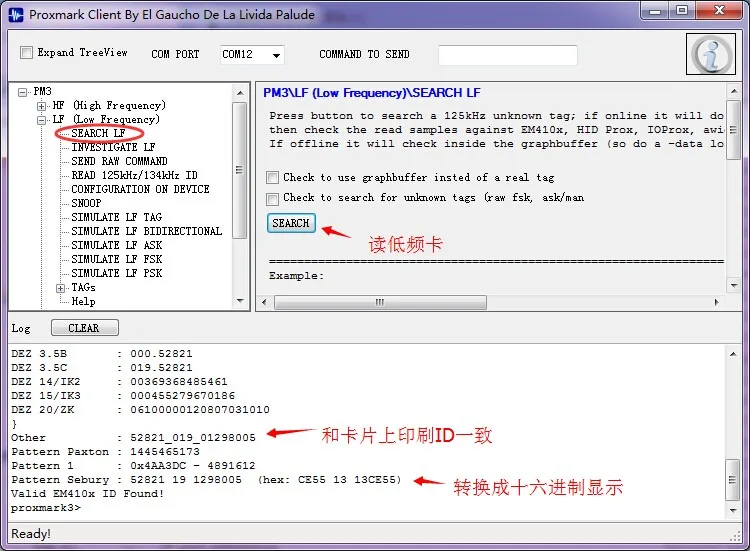Open Help tree item
This screenshot has height=551, width=750.
(x=83, y=301)
